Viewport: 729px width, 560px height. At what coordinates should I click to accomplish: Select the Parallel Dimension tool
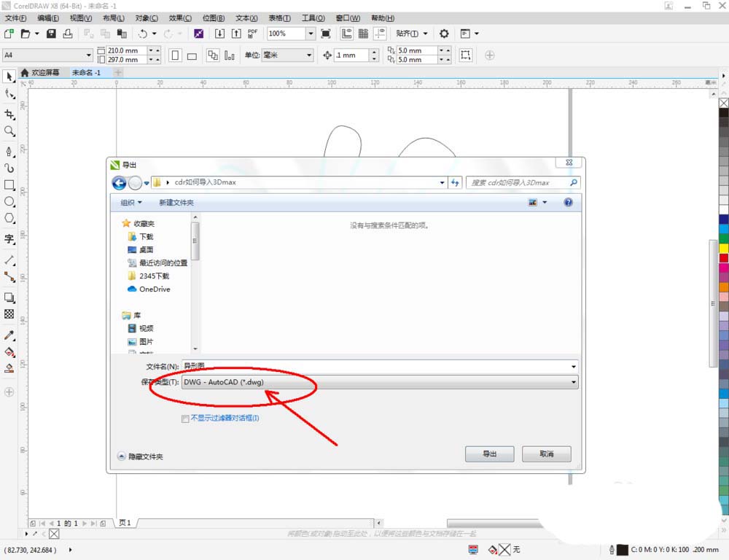[9, 260]
